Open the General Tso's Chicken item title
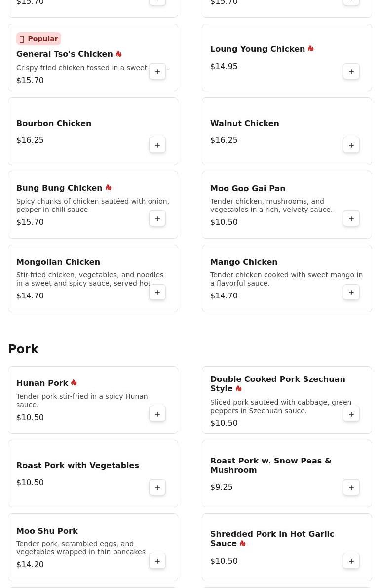 (65, 54)
